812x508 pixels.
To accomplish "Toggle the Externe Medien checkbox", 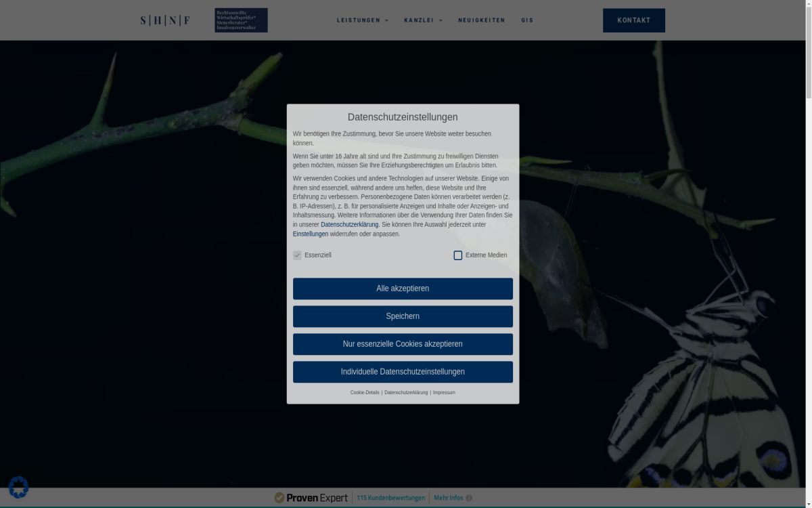I will tap(458, 255).
